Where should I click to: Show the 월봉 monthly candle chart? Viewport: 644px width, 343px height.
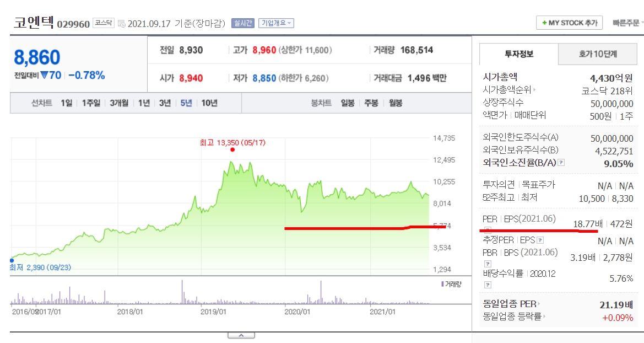(x=396, y=103)
